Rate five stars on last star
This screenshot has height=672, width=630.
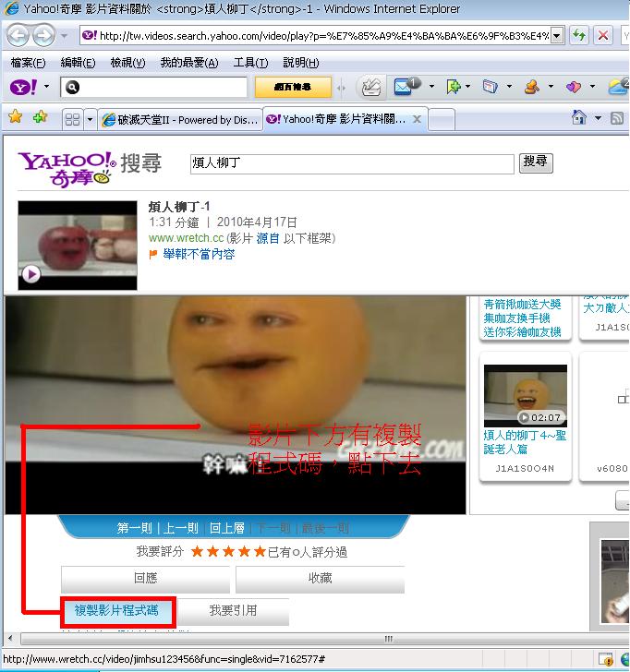[x=260, y=552]
